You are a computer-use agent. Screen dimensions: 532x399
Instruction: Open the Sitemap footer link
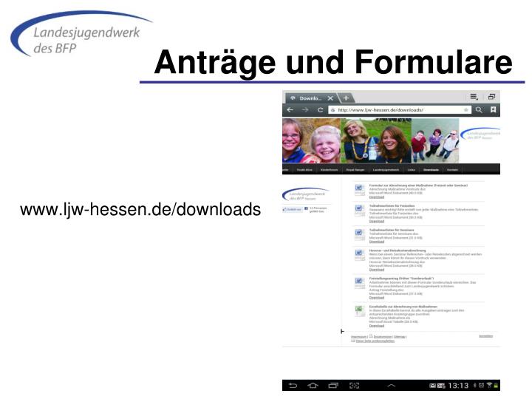pyautogui.click(x=399, y=337)
